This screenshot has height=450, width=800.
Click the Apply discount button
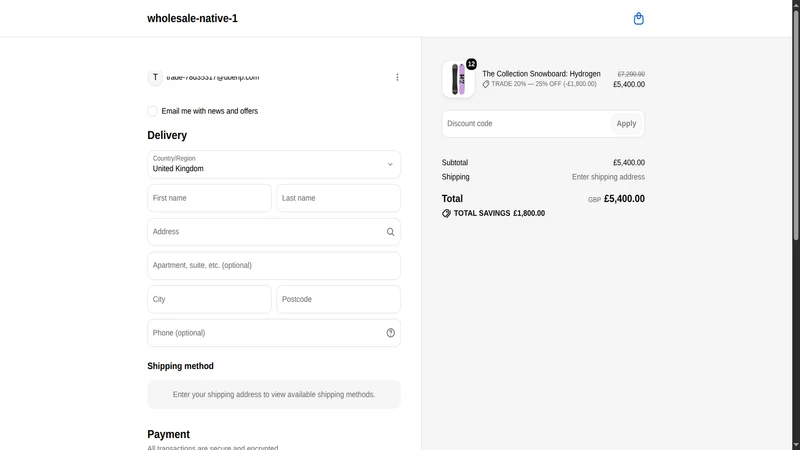pos(626,123)
